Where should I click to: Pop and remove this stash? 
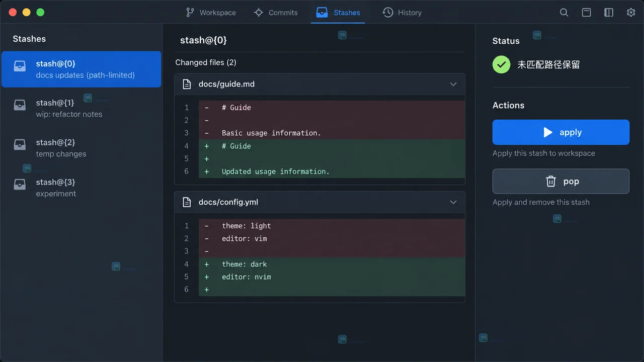561,182
